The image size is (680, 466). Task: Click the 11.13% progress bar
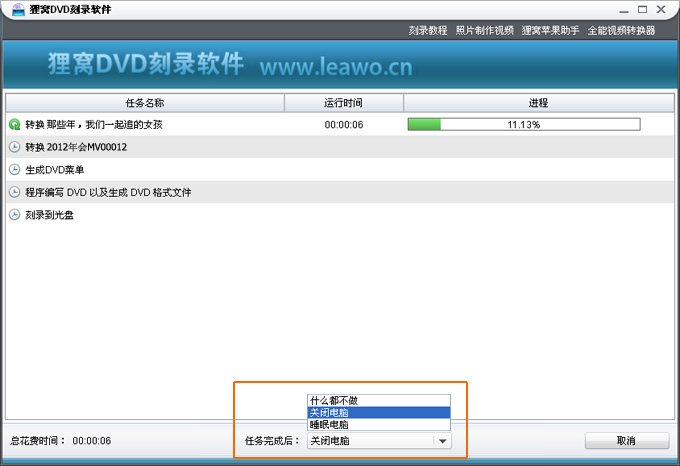[x=524, y=124]
